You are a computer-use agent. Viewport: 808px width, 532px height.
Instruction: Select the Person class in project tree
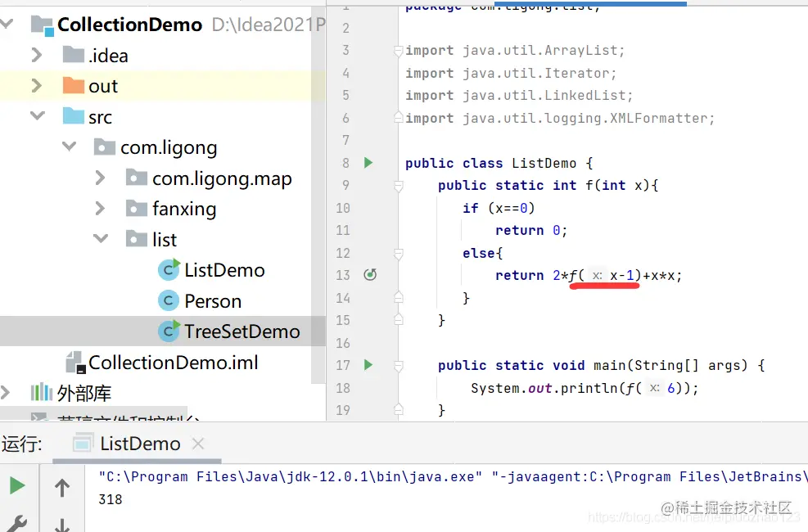coord(212,300)
